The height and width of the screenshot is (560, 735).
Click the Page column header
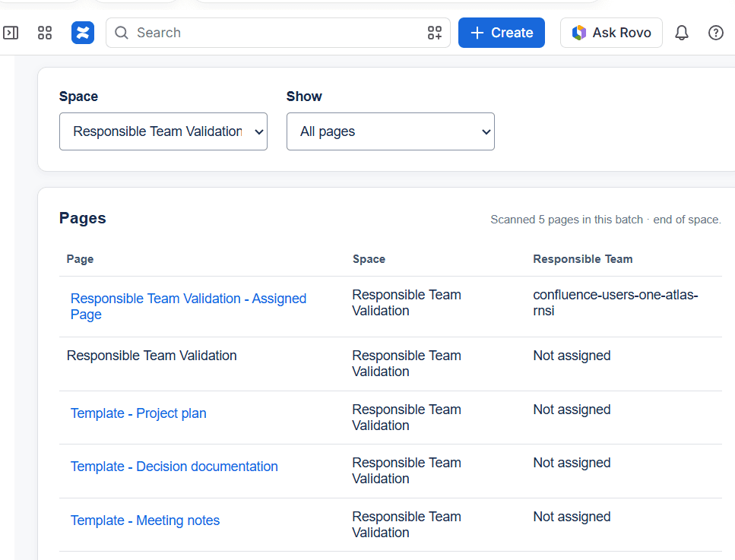click(x=80, y=259)
